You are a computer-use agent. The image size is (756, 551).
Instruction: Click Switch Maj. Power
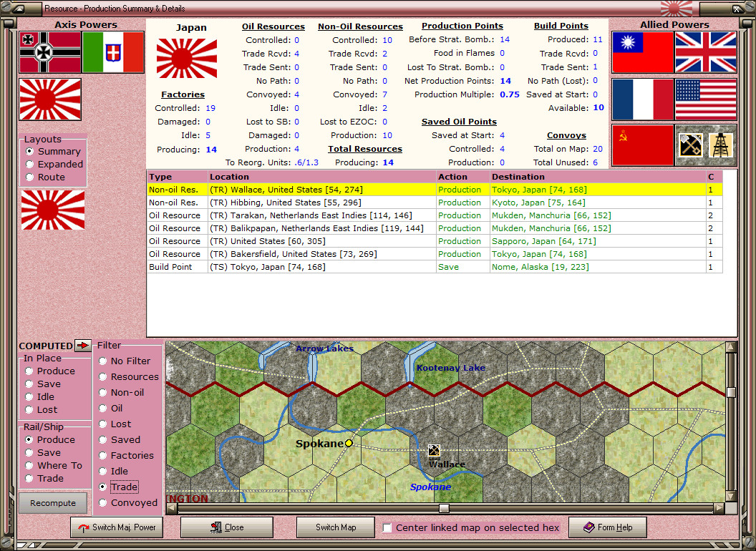(x=116, y=527)
